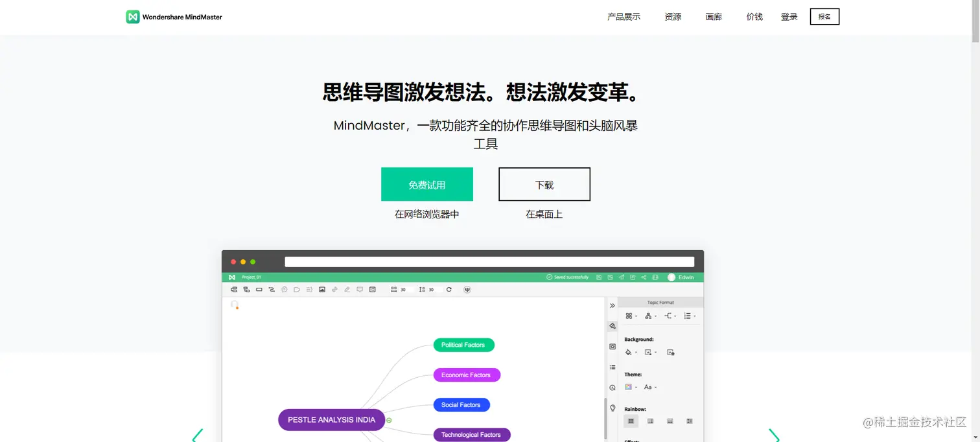The width and height of the screenshot is (980, 442).
Task: Click the 登录 login link
Action: (x=789, y=17)
